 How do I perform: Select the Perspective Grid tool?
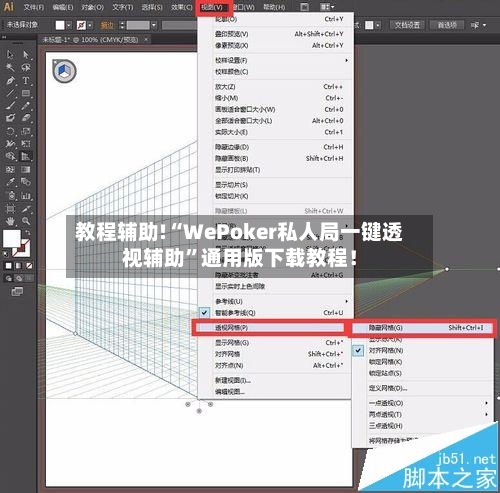point(26,156)
